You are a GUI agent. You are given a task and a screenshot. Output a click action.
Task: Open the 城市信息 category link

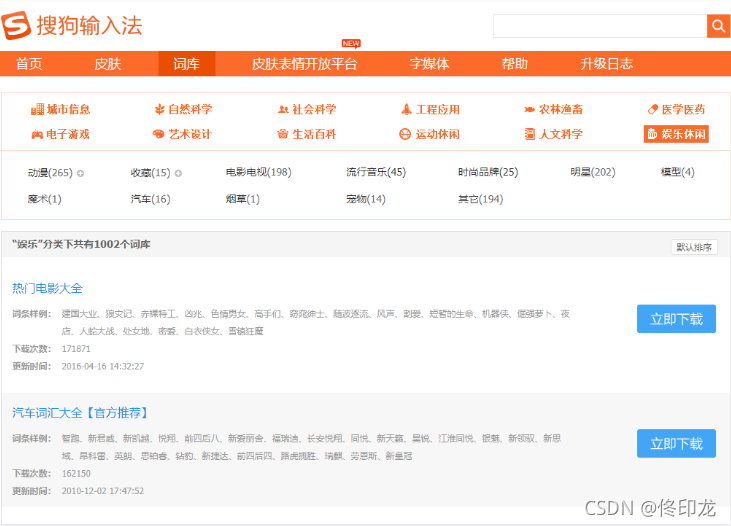coord(68,110)
